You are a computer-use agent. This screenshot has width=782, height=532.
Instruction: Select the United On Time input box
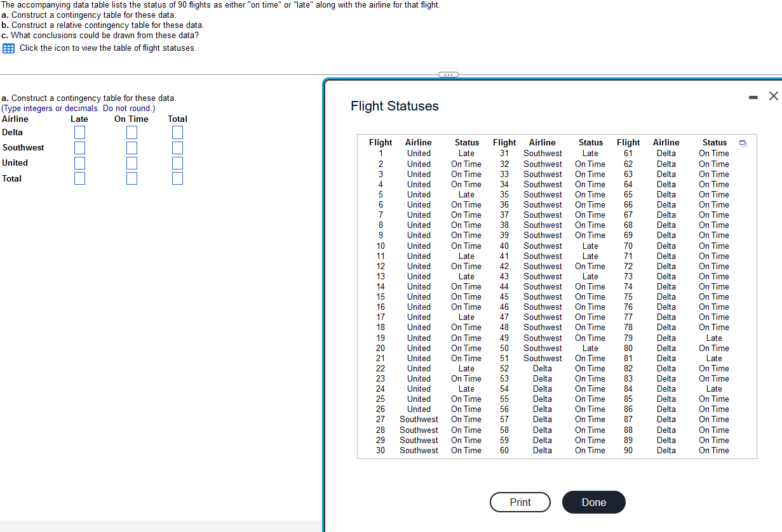(131, 163)
